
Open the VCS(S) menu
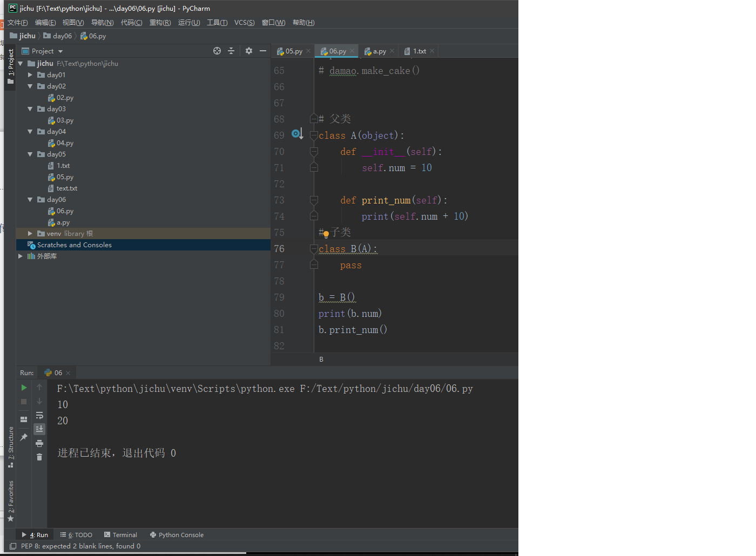point(245,23)
